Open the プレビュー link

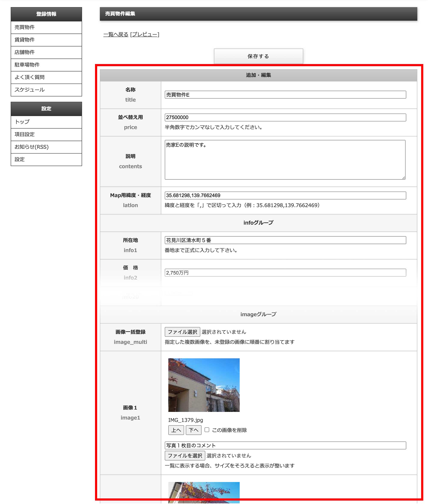pyautogui.click(x=145, y=34)
